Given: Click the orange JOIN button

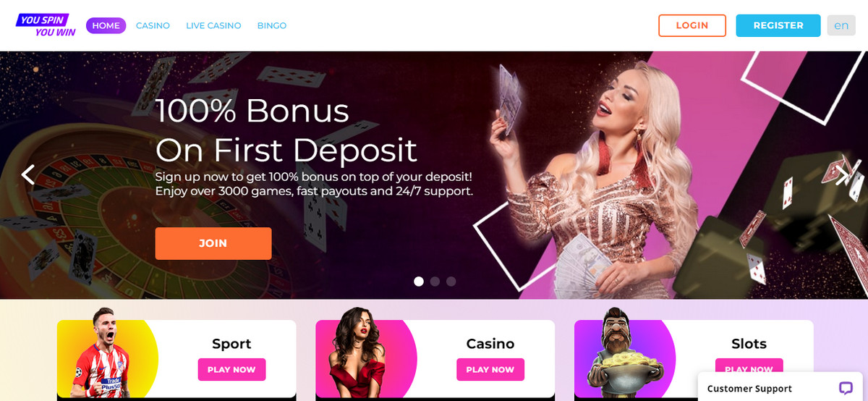Looking at the screenshot, I should click(213, 243).
